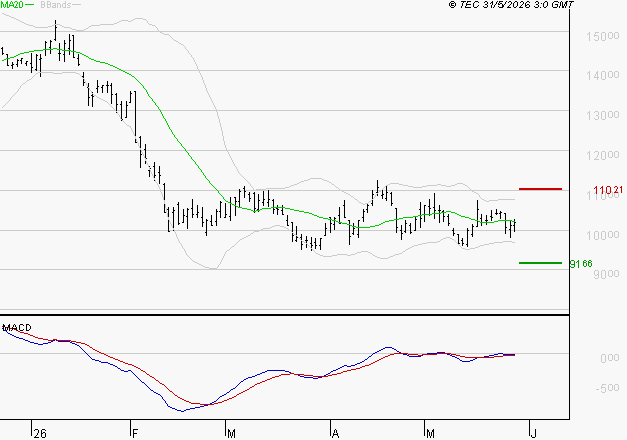
Task: Click the green support line at 9166
Action: click(540, 263)
